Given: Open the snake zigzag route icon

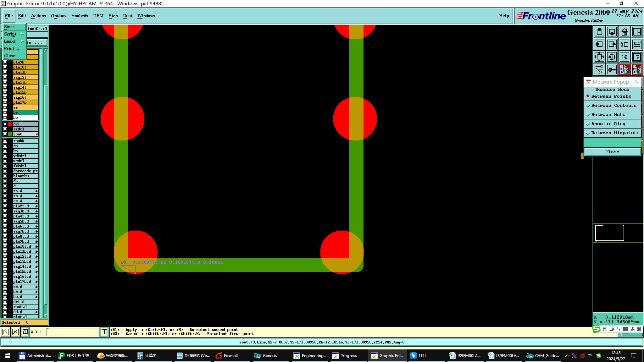Looking at the screenshot, I should point(637,44).
